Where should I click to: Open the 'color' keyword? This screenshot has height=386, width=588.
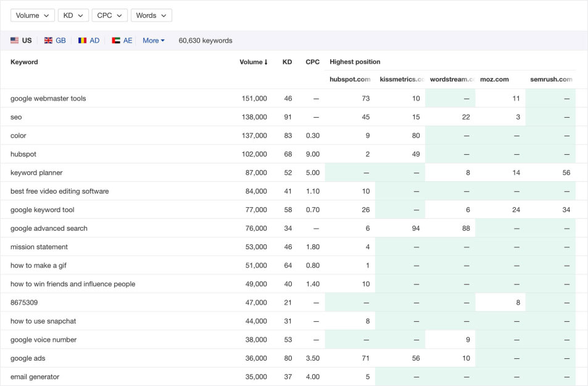[19, 136]
